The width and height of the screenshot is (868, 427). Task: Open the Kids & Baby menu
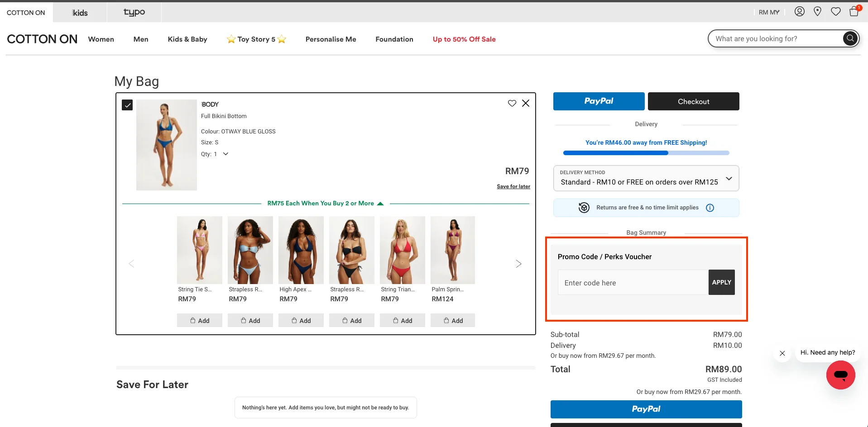click(x=187, y=39)
